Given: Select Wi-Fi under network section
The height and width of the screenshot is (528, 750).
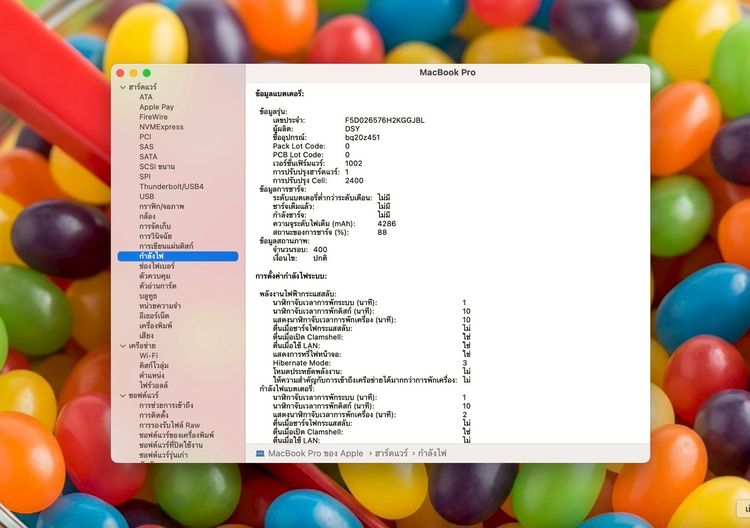Looking at the screenshot, I should point(148,355).
